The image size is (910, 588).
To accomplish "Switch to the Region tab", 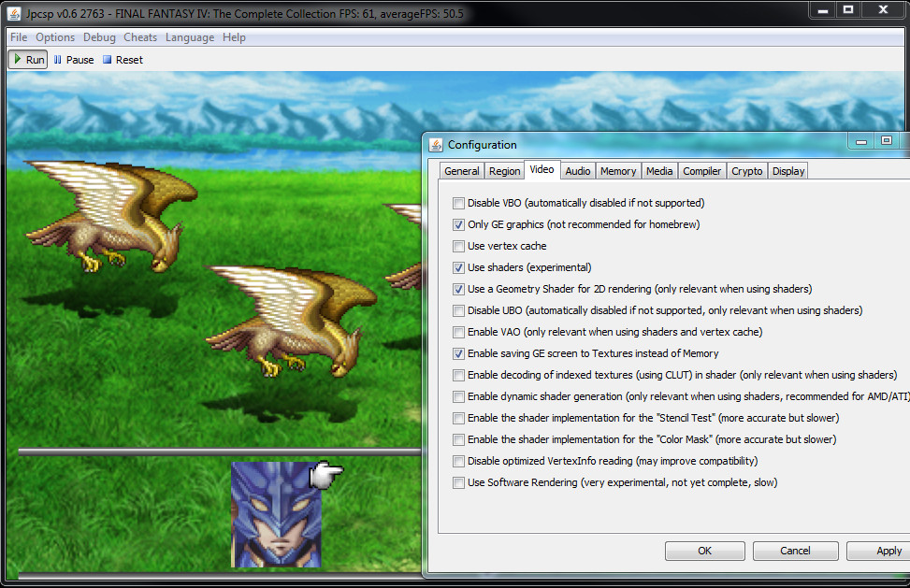I will pyautogui.click(x=504, y=171).
